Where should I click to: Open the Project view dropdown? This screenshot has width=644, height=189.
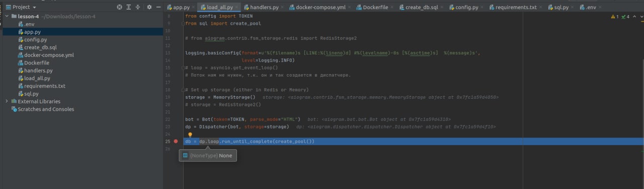tap(21, 7)
